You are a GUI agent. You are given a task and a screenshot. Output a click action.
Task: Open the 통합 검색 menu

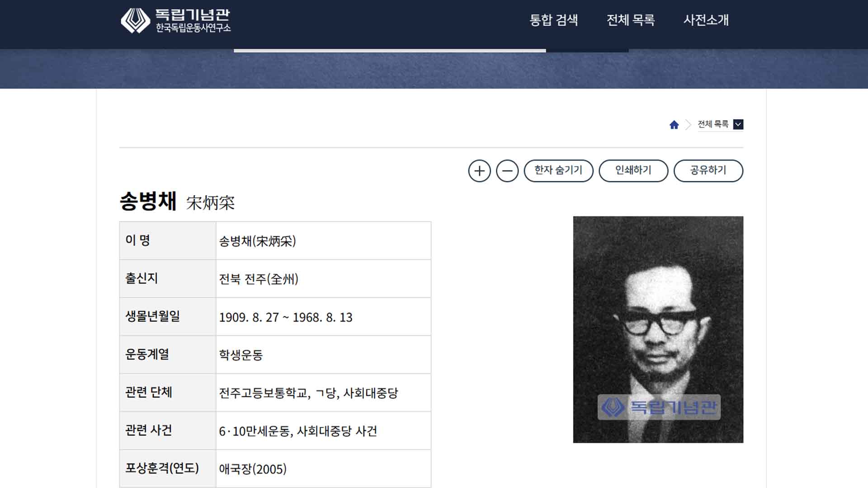tap(553, 21)
